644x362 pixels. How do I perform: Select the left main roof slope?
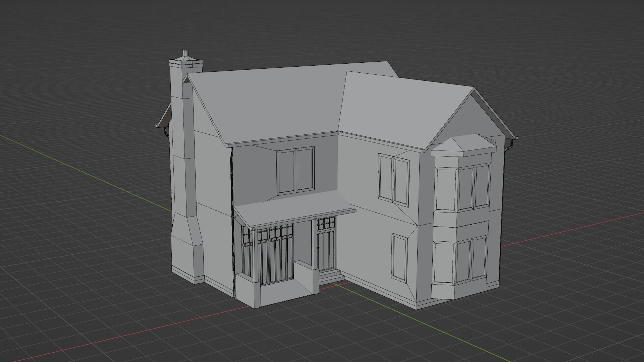[x=272, y=107]
